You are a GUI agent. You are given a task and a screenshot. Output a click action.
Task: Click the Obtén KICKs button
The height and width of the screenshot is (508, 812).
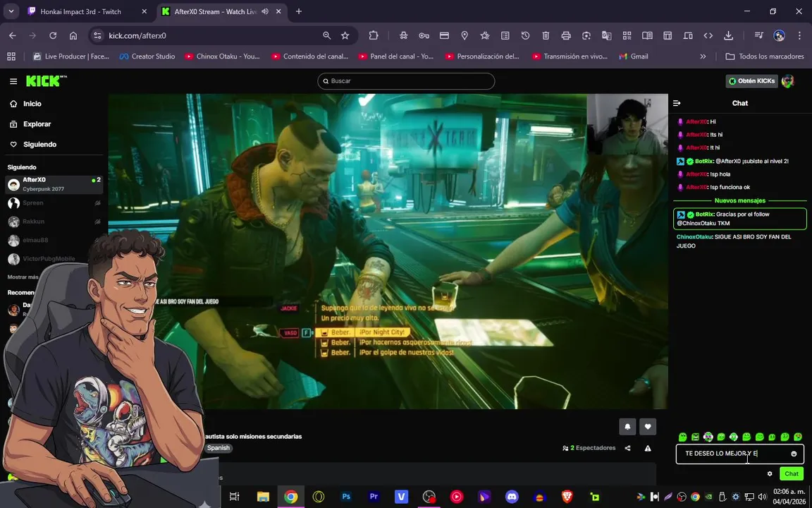click(752, 81)
